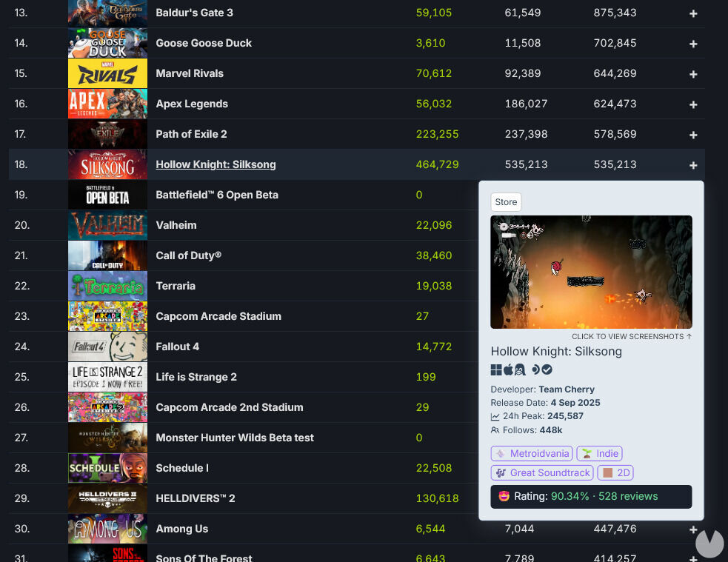Click the Steam Deck verified checkmark icon
The image size is (728, 562).
coord(547,369)
